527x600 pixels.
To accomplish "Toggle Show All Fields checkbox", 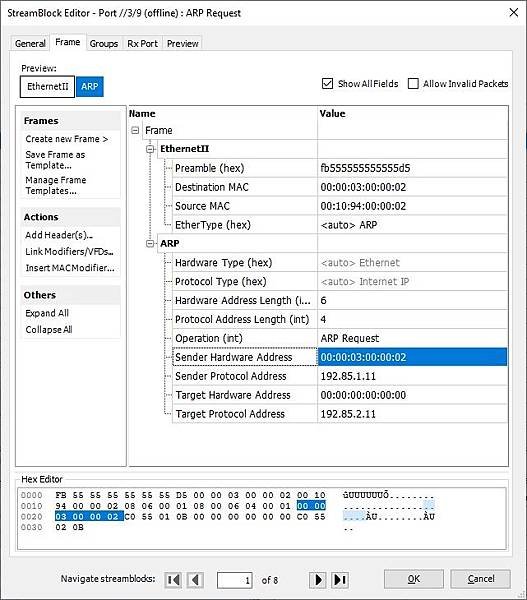I will [328, 83].
